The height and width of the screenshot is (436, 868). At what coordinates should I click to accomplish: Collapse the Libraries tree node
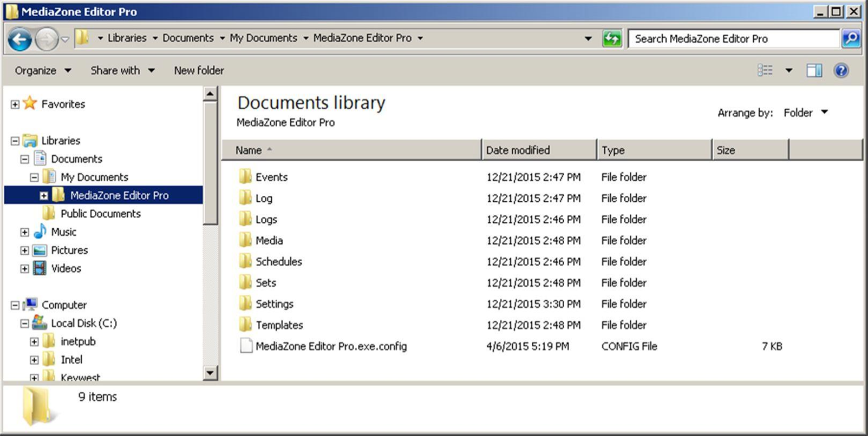coord(15,141)
